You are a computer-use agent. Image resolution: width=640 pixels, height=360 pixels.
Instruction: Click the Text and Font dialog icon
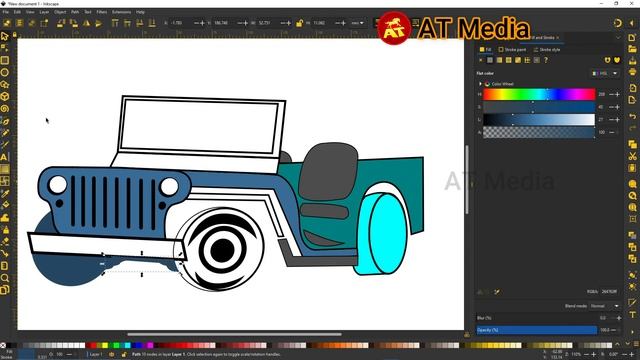(x=632, y=315)
